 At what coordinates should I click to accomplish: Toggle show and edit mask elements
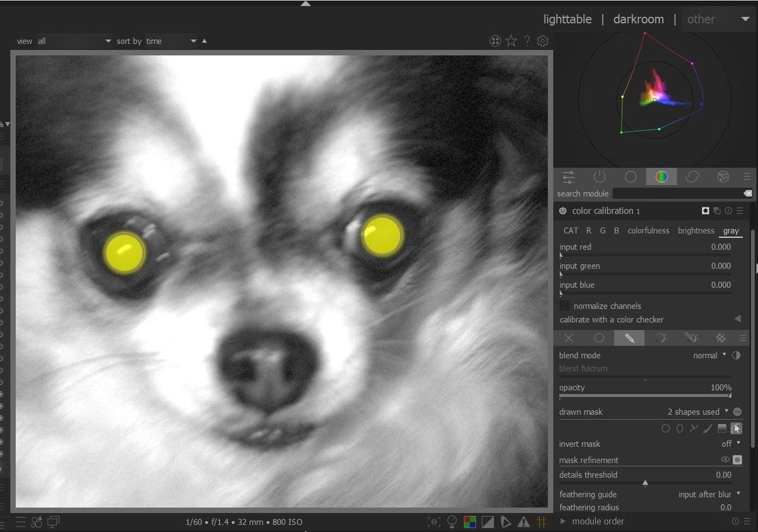click(x=736, y=428)
